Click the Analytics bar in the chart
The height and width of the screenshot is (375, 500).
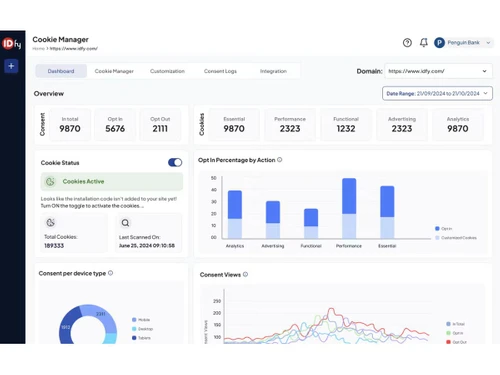[x=235, y=214]
